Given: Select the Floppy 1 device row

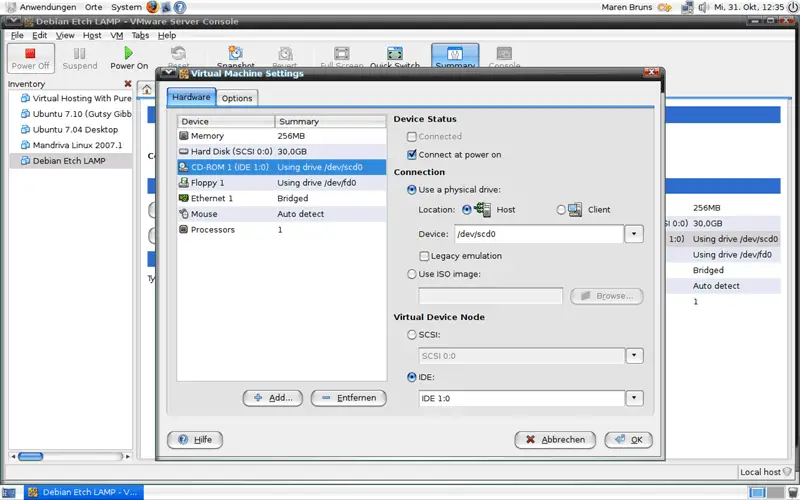Looking at the screenshot, I should pyautogui.click(x=281, y=183).
